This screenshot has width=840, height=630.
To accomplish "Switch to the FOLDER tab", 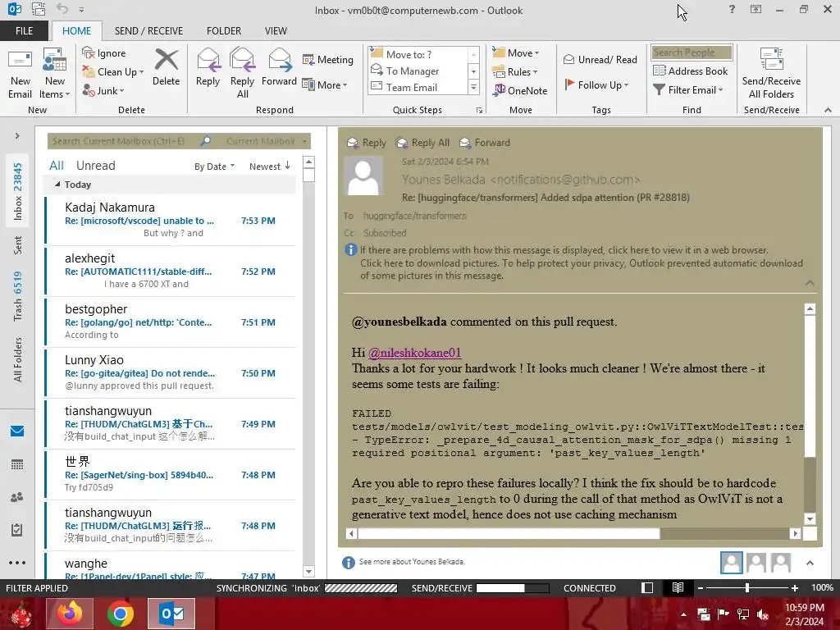I will coord(224,31).
